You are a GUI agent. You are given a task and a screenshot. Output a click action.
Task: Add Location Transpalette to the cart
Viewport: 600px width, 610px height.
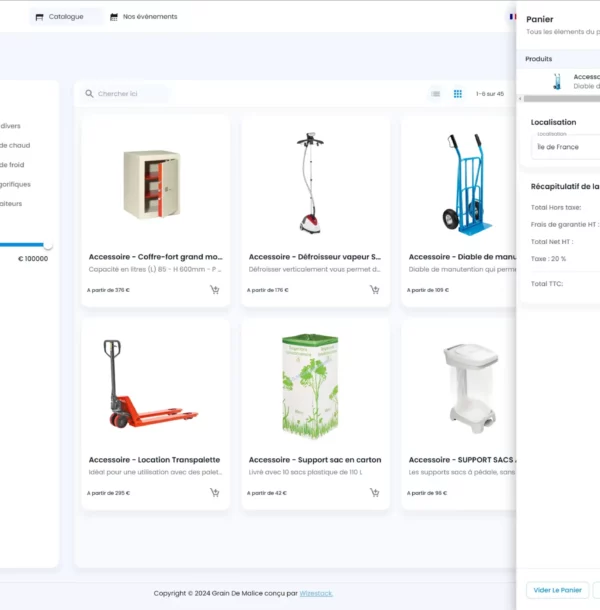(214, 493)
